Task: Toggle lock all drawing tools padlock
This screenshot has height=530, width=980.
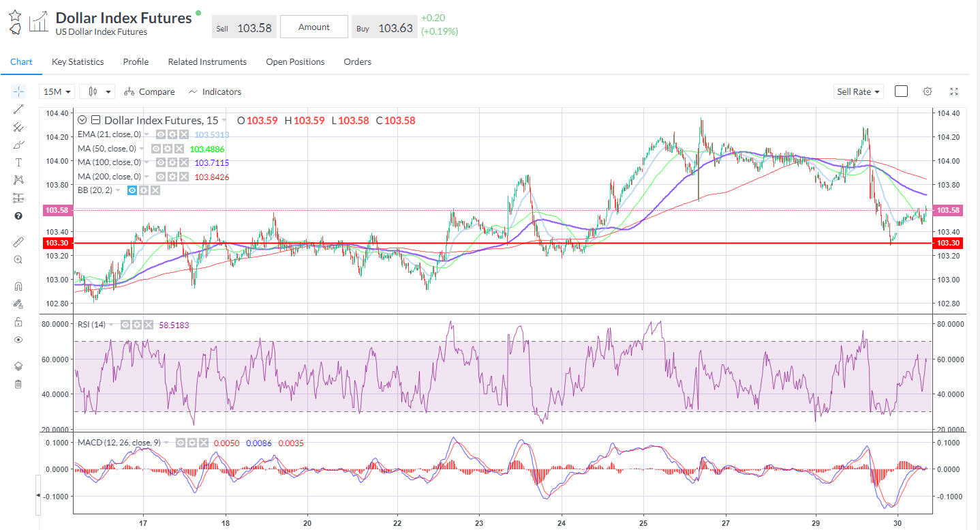Action: tap(18, 322)
